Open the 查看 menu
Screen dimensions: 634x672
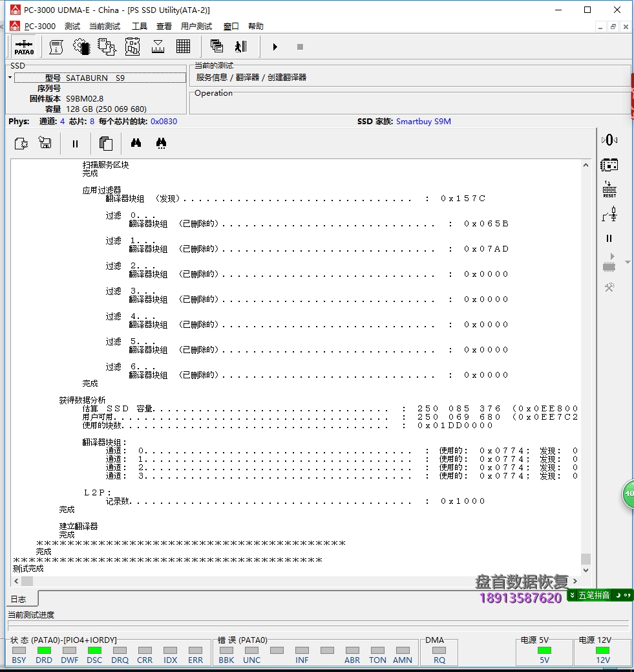coord(164,26)
